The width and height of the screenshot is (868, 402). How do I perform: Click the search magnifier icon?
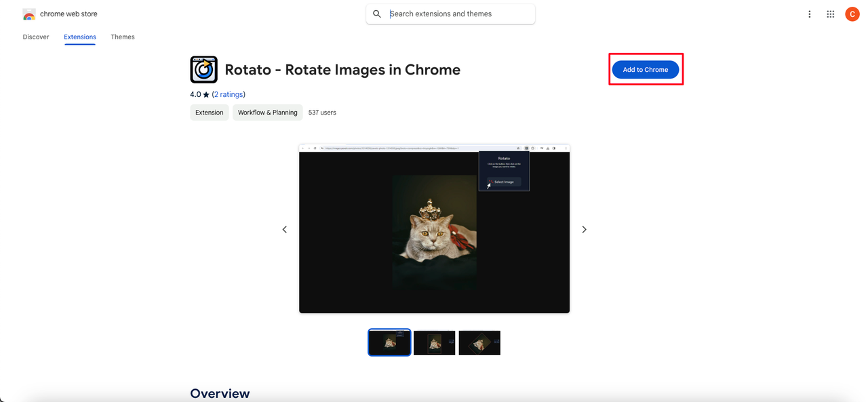tap(377, 14)
